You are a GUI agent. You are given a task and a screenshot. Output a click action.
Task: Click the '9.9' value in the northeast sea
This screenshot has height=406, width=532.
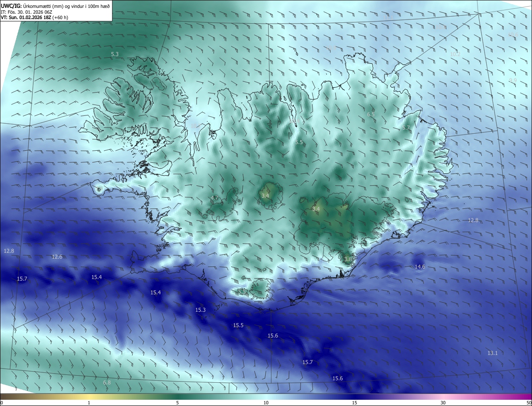513,80
